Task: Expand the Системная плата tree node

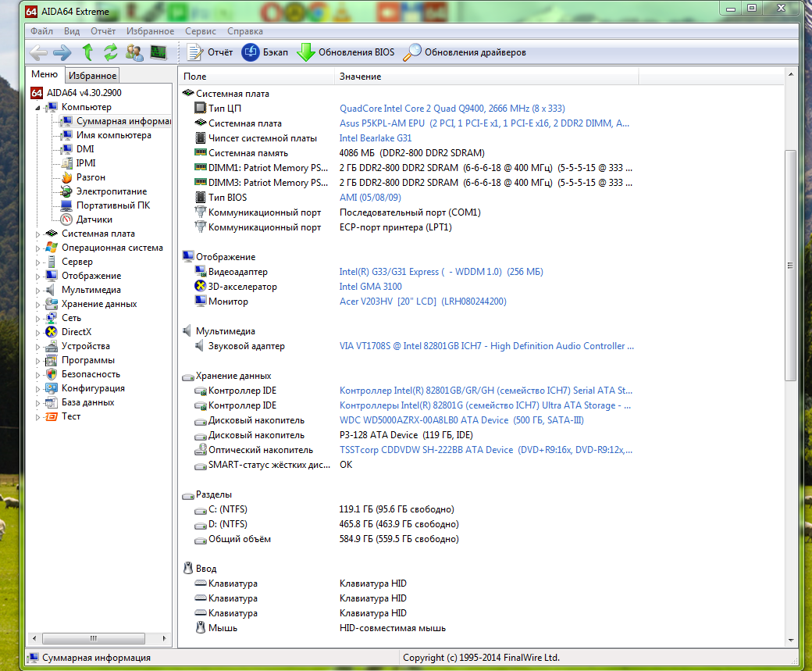Action: (37, 234)
